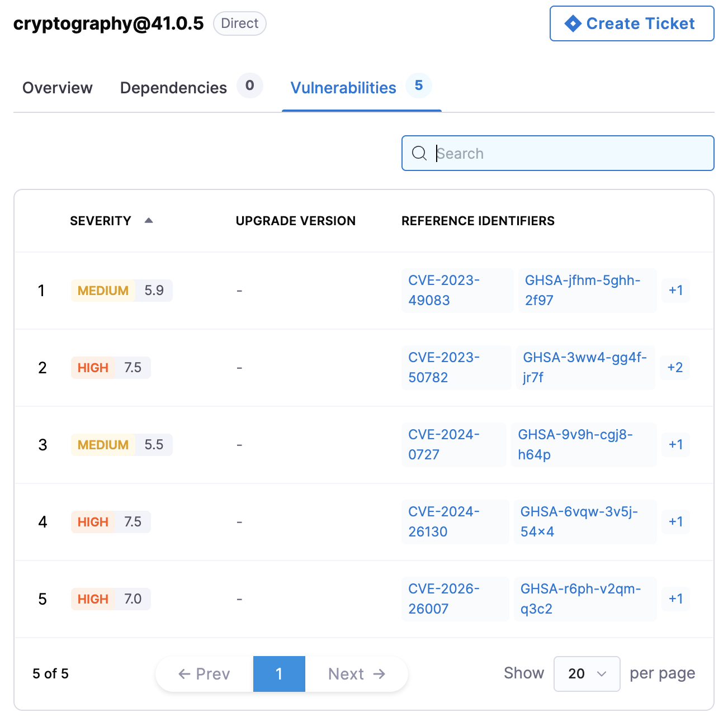Open the CVE-2024-26130 reference link
The height and width of the screenshot is (722, 728).
point(444,521)
